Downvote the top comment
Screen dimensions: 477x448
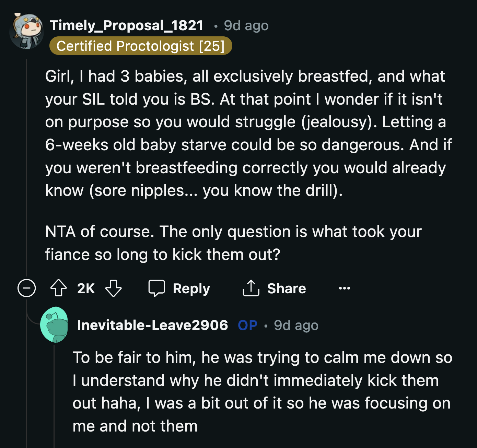[x=113, y=288]
